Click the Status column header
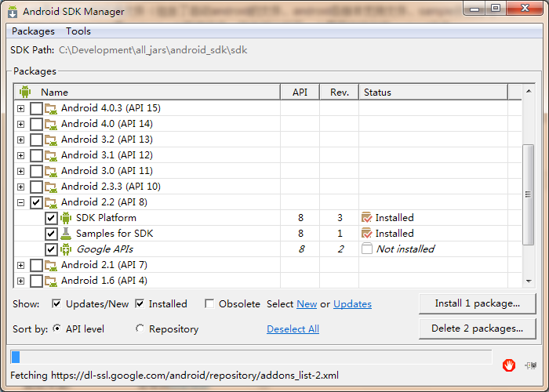Screen dimensions: 549x392 pos(434,92)
